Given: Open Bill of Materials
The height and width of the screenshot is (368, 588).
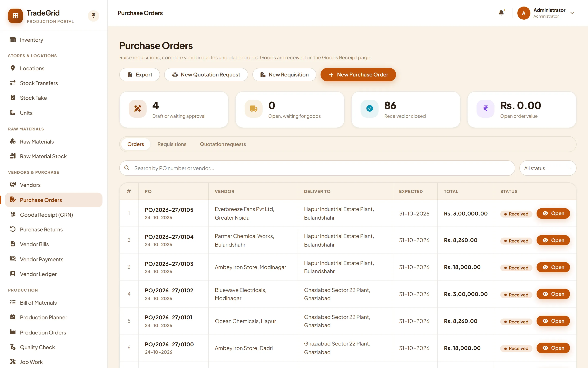Looking at the screenshot, I should coord(54,303).
